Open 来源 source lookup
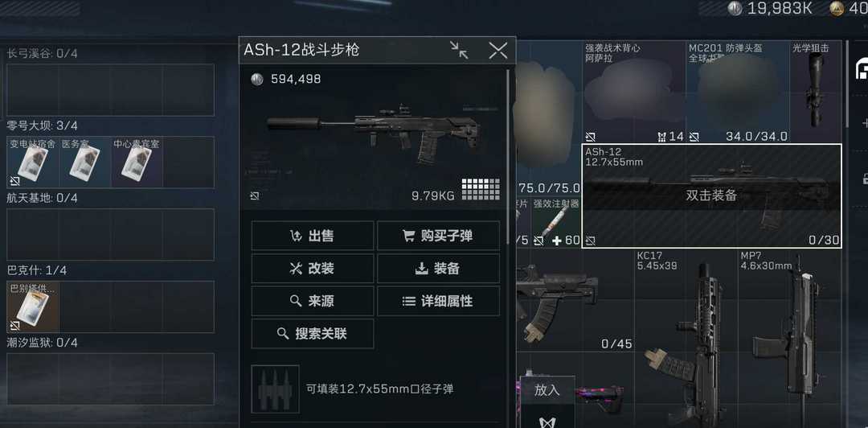The height and width of the screenshot is (428, 868). tap(312, 301)
